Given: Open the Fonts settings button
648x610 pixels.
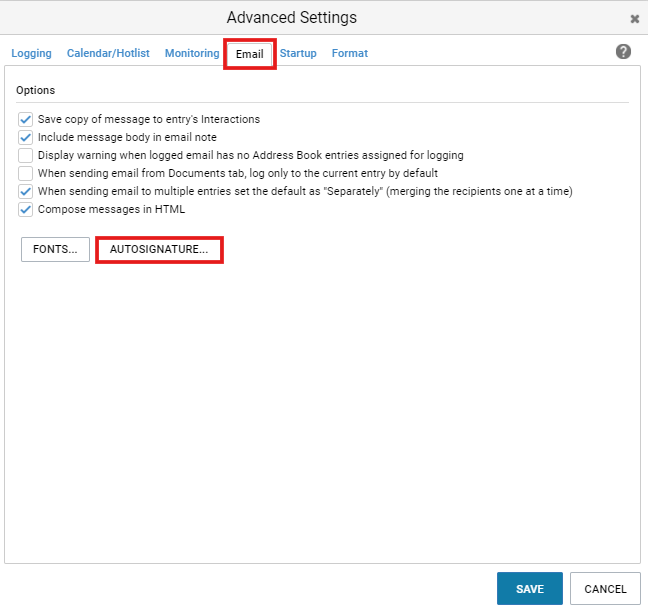Looking at the screenshot, I should [55, 249].
